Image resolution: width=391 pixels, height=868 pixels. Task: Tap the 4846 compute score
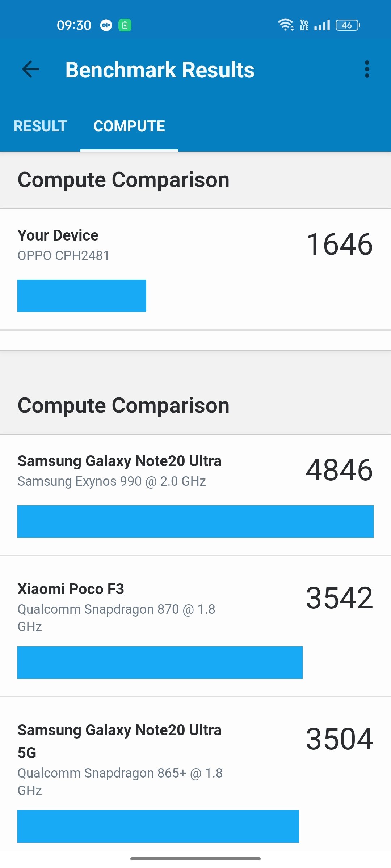tap(339, 470)
